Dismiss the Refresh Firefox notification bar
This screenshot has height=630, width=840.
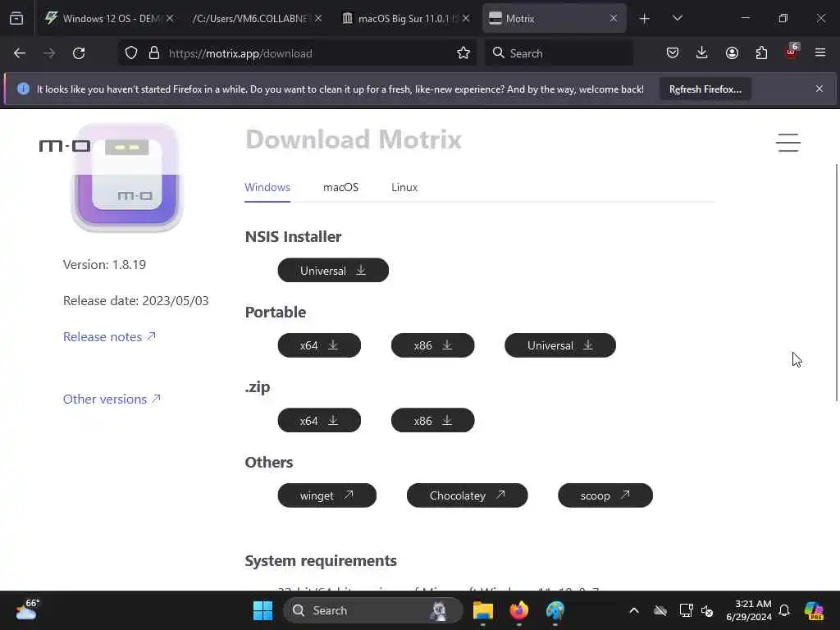click(819, 89)
